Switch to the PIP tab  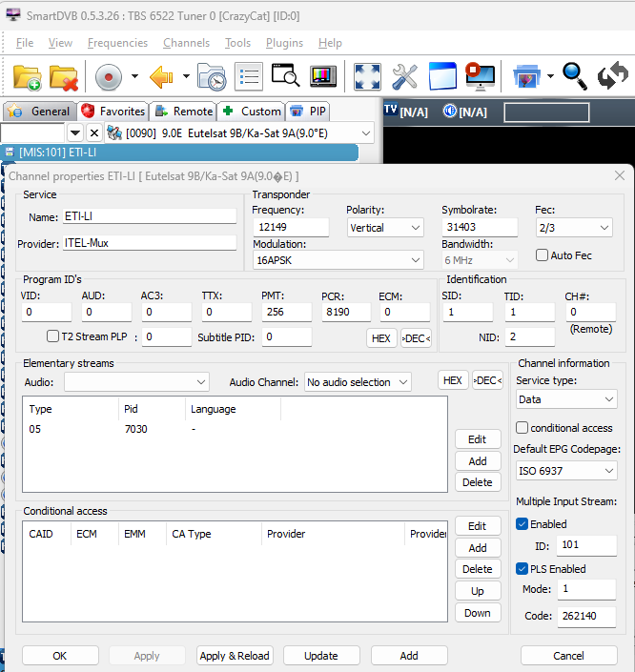pos(308,112)
